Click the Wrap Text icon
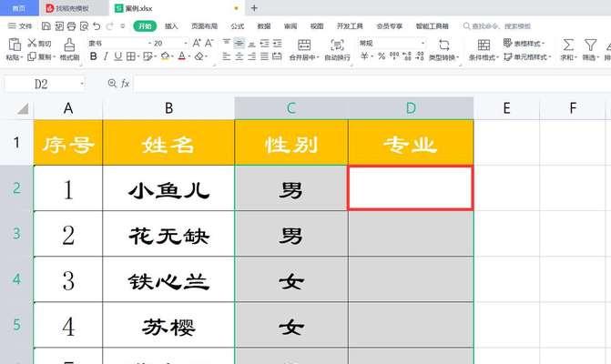Image resolution: width=611 pixels, height=364 pixels. tap(337, 45)
